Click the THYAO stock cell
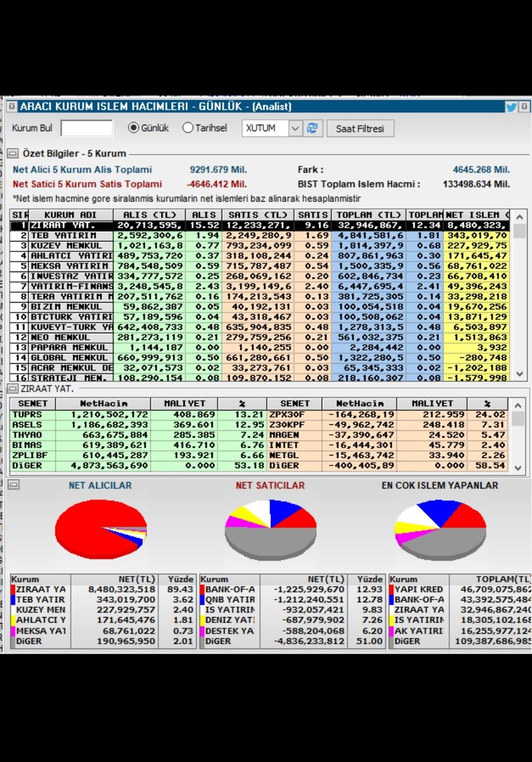This screenshot has width=532, height=762. coord(33,435)
